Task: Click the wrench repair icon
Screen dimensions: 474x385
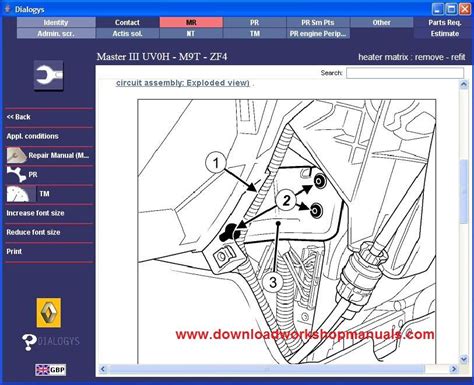Action: pyautogui.click(x=48, y=75)
